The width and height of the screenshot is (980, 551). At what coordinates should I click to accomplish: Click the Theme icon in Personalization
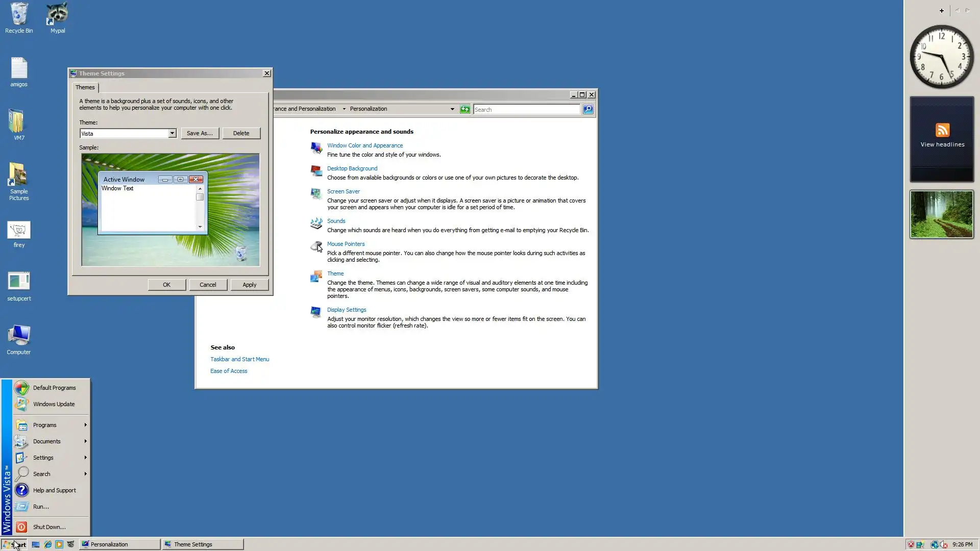(x=316, y=276)
